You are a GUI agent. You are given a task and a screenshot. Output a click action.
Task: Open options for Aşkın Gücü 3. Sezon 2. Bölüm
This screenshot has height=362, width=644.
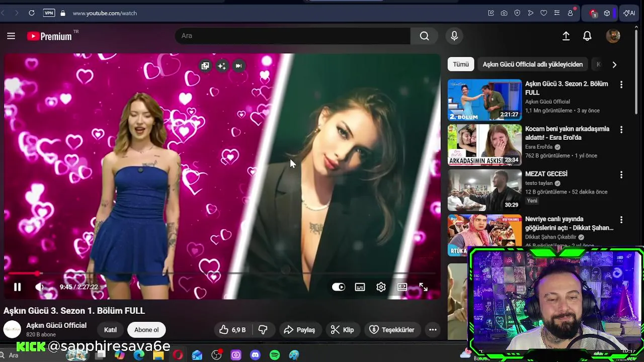pos(621,85)
